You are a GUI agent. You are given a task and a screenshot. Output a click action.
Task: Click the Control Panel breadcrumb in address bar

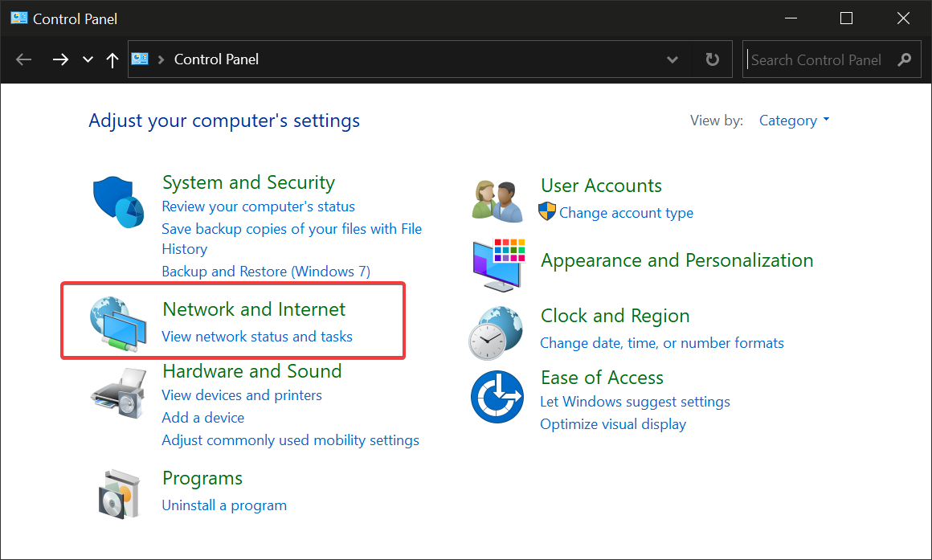216,59
